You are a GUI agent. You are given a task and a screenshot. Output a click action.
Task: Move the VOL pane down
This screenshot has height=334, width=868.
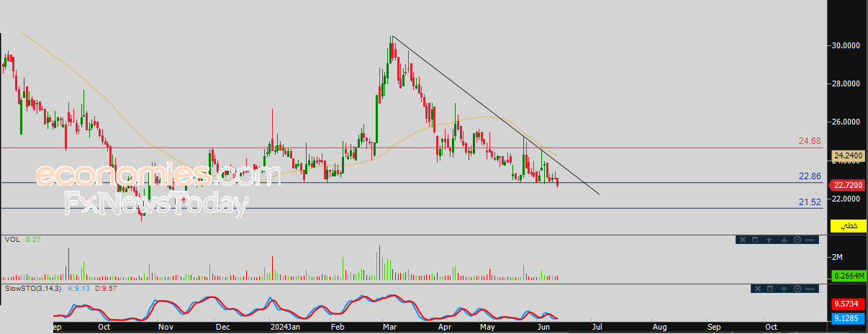tap(784, 240)
